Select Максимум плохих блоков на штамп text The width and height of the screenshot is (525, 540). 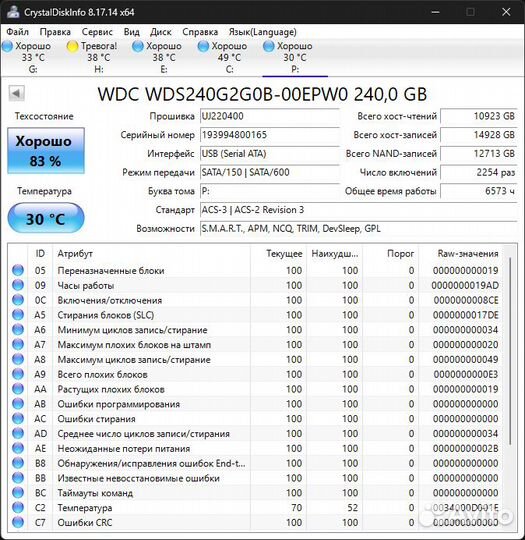(134, 345)
